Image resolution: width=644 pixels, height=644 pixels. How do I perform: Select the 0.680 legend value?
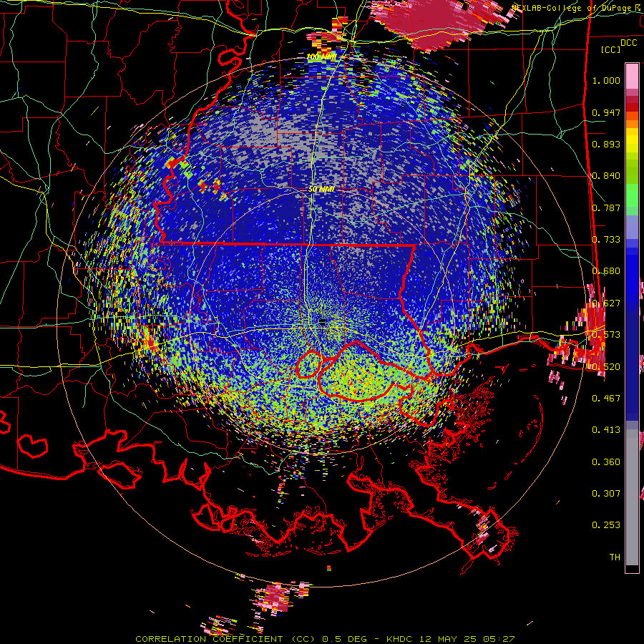[x=606, y=271]
